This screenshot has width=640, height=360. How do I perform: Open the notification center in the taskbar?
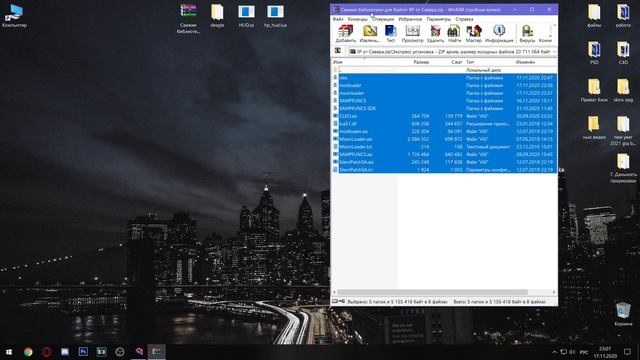[x=627, y=352]
